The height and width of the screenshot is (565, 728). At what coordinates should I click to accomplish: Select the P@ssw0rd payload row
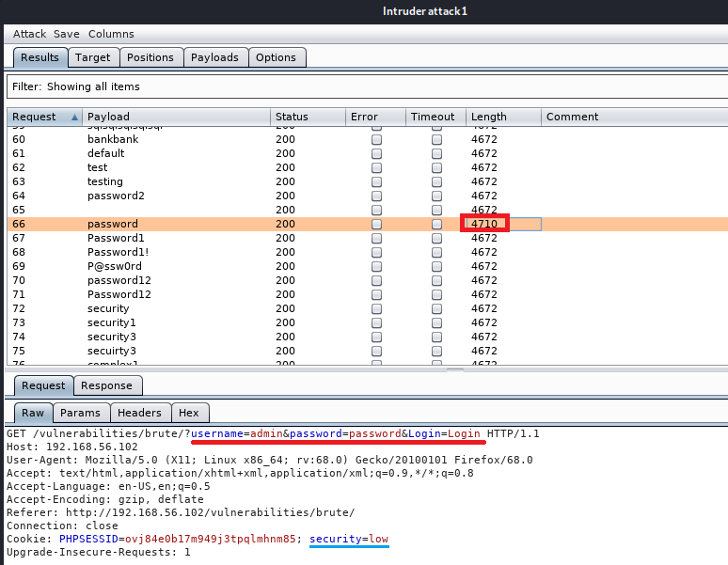[115, 266]
